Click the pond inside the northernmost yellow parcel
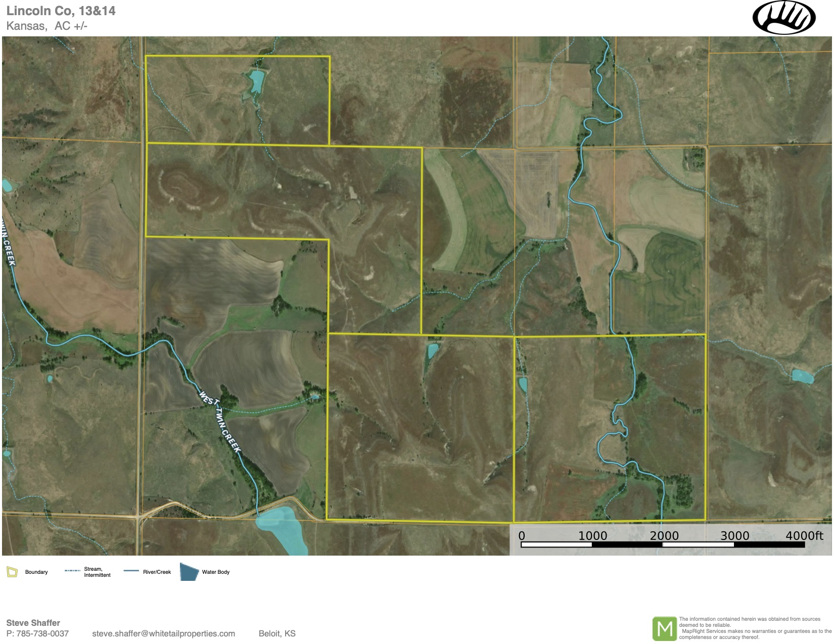834x644 pixels. [x=256, y=81]
